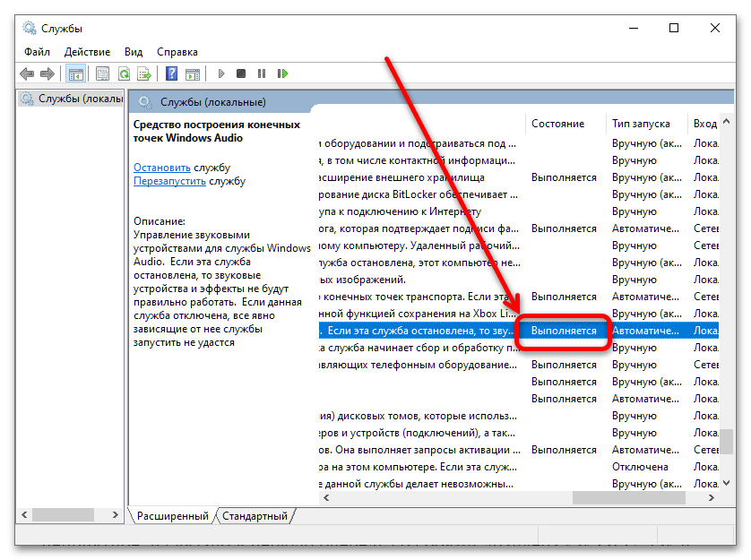Click the Services gear icon in title bar
The height and width of the screenshot is (560, 751).
(x=30, y=29)
